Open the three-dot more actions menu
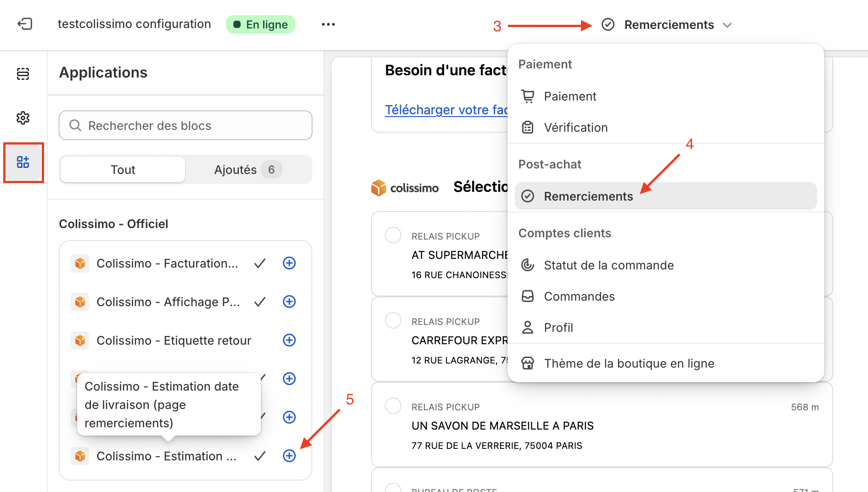The width and height of the screenshot is (868, 492). tap(328, 24)
